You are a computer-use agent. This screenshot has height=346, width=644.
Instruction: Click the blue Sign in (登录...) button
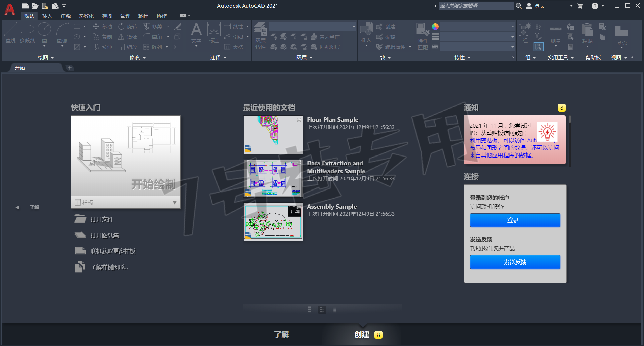click(x=515, y=220)
